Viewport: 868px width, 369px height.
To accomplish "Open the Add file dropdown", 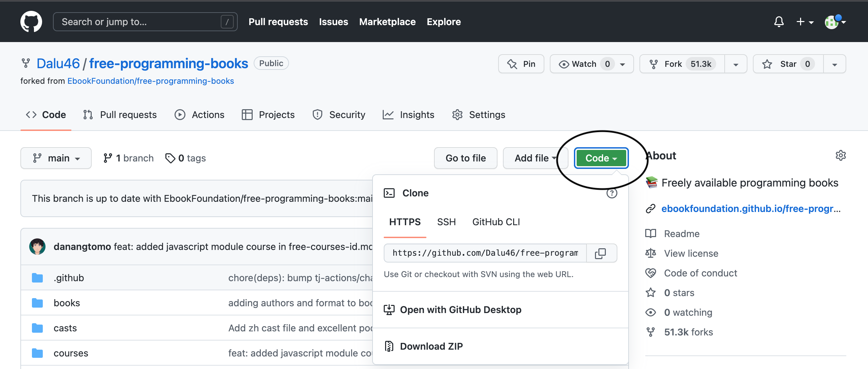I will [535, 158].
